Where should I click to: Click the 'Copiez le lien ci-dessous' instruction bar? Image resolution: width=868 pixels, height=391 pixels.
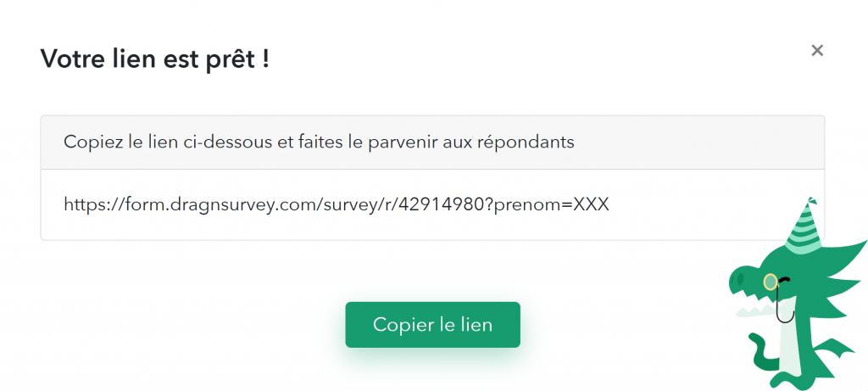tap(432, 142)
